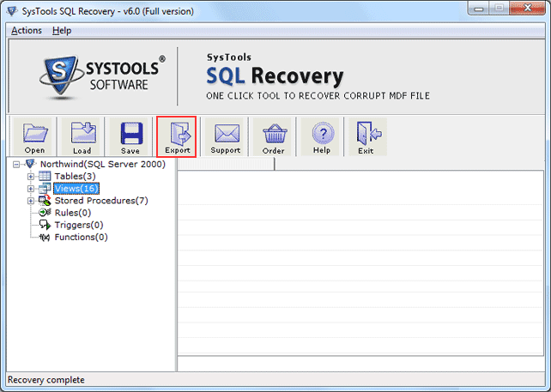
Task: Click the SysTools Software logo
Action: click(x=103, y=76)
